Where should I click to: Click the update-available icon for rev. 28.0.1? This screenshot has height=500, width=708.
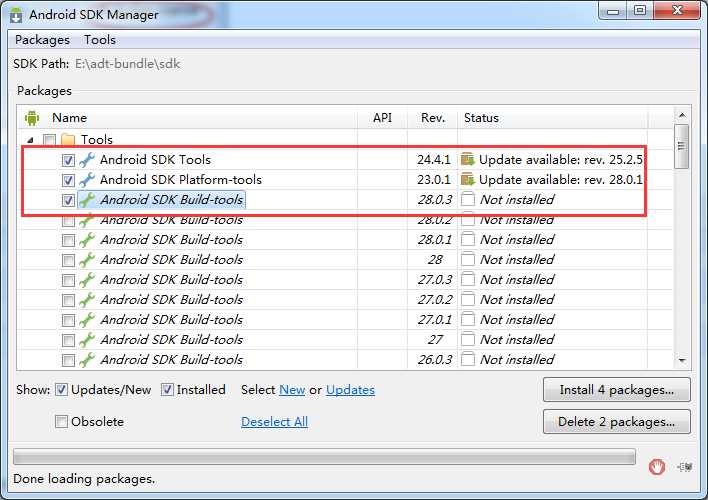(x=468, y=179)
